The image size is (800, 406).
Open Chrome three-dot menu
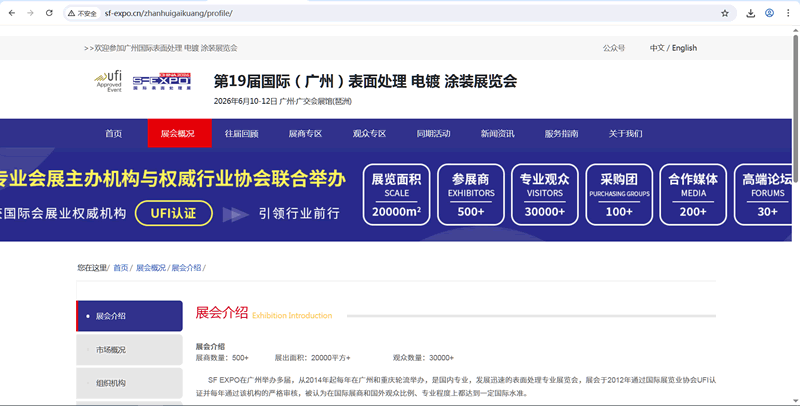pyautogui.click(x=788, y=13)
